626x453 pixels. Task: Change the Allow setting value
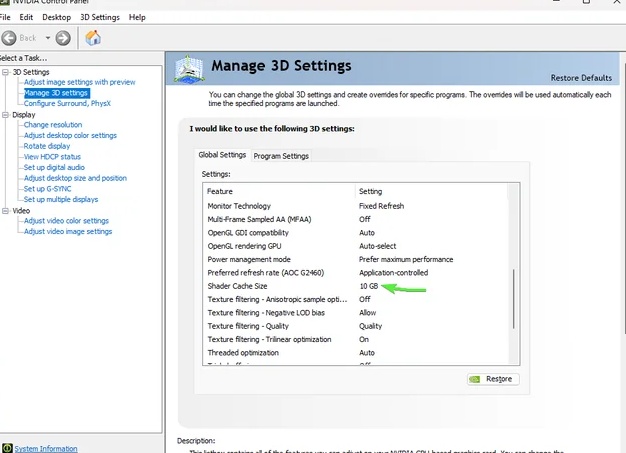click(368, 313)
